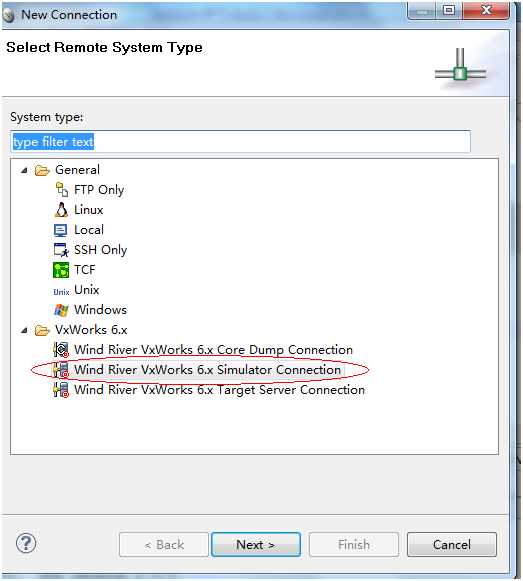The image size is (523, 581).
Task: Select the General tree node label
Action: 77,170
